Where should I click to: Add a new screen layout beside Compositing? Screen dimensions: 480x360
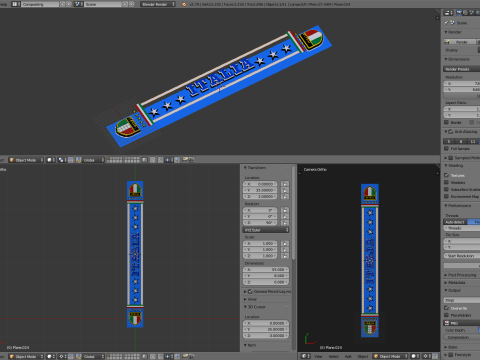tap(62, 4)
